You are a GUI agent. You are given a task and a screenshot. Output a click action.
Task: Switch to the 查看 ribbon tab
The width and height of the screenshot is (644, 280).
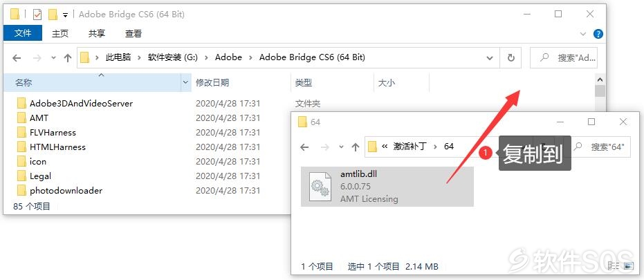click(133, 34)
